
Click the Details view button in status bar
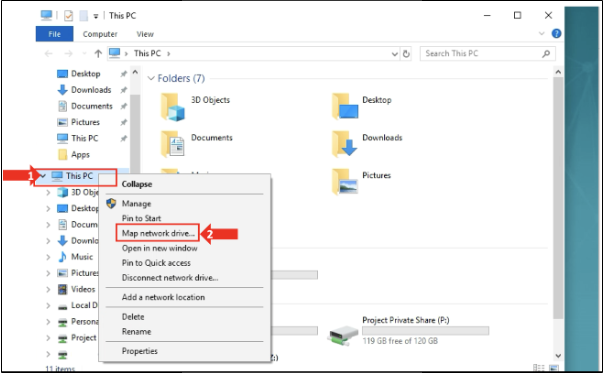[539, 368]
